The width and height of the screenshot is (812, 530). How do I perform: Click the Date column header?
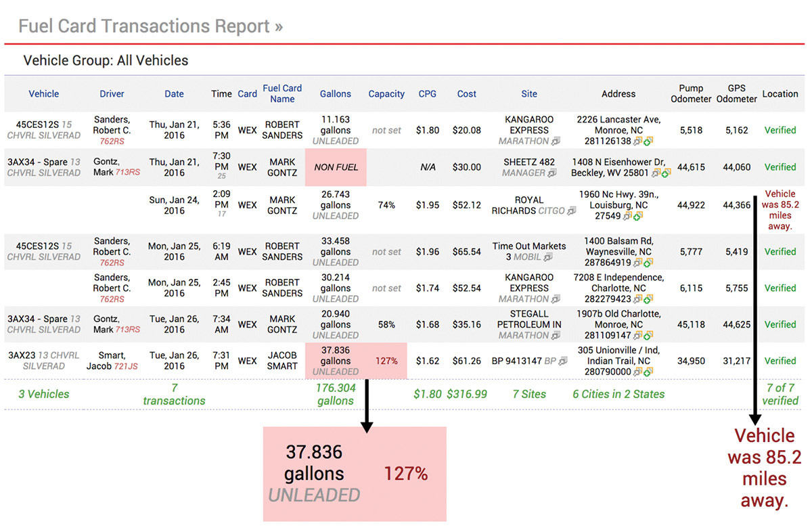pos(174,94)
